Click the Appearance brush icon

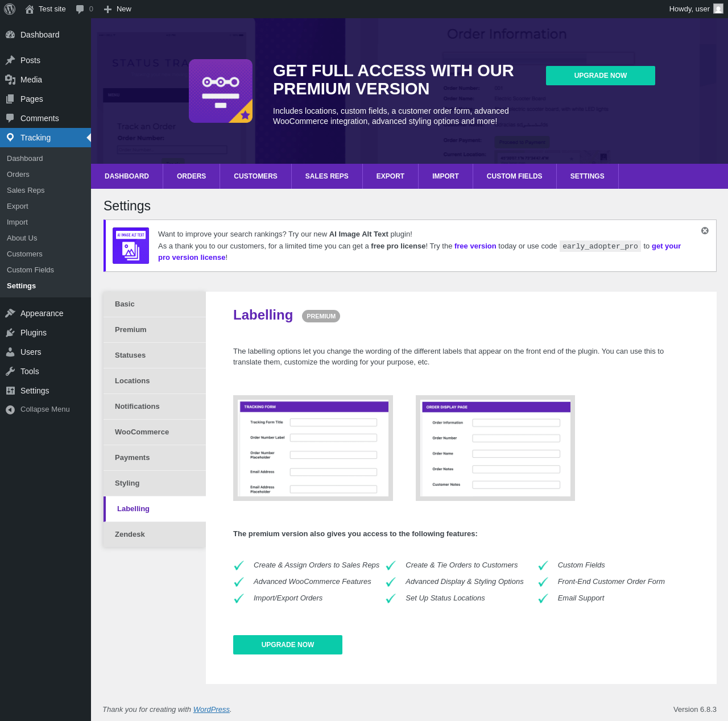tap(10, 313)
